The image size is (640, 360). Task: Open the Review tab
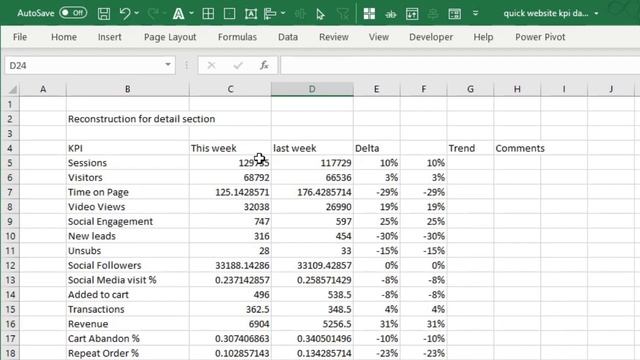333,37
